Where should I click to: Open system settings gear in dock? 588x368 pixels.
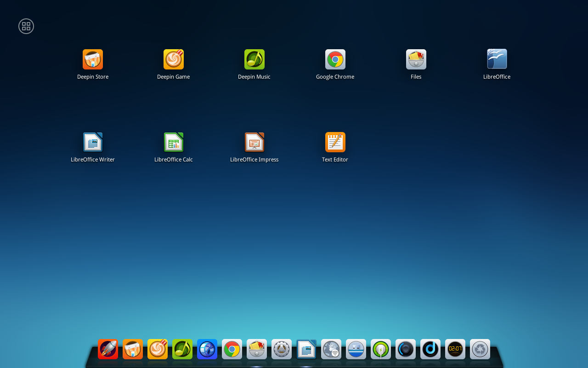click(282, 349)
